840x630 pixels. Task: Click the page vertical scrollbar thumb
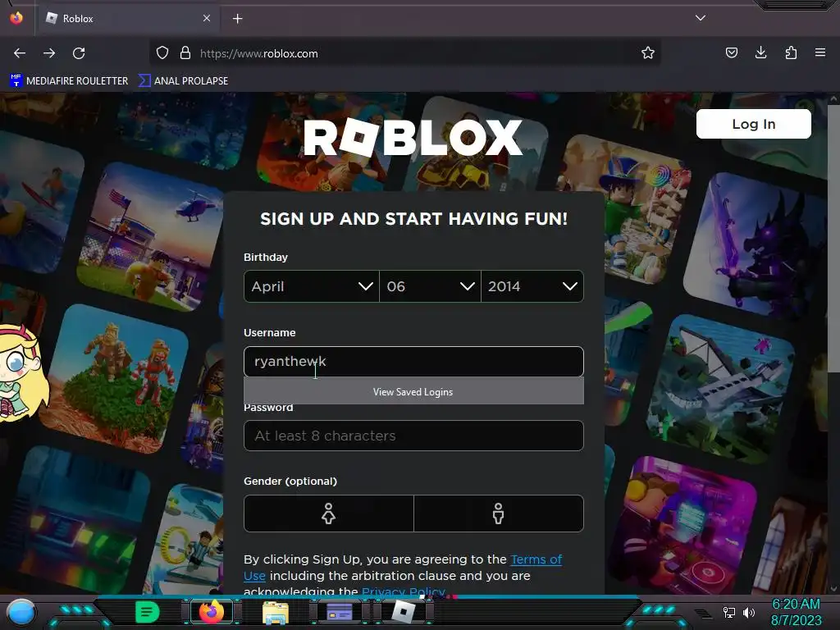click(833, 238)
